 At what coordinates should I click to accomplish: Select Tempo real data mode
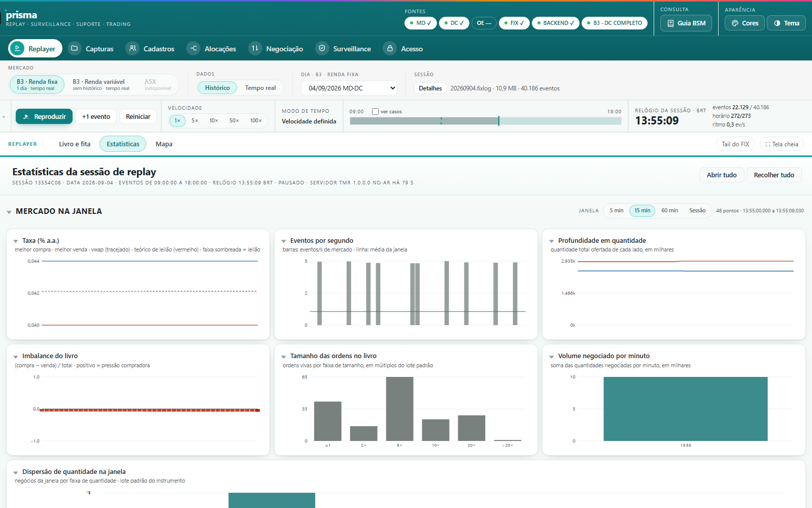(x=260, y=88)
